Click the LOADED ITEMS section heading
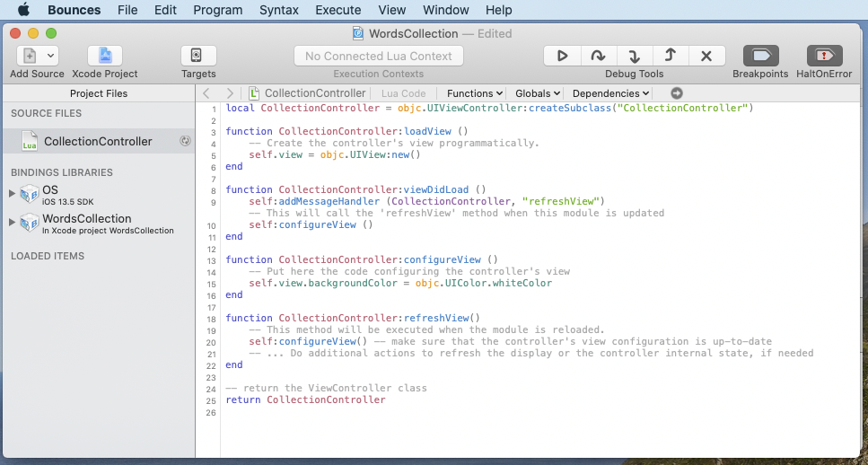 (48, 257)
